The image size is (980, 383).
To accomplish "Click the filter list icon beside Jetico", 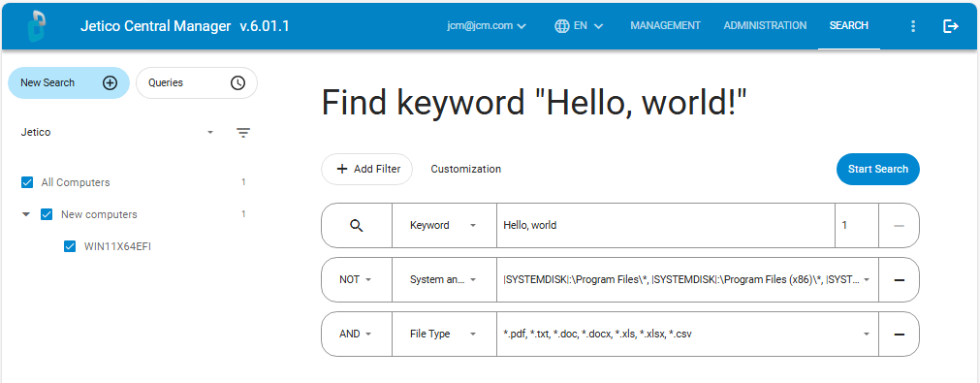I will pyautogui.click(x=243, y=133).
